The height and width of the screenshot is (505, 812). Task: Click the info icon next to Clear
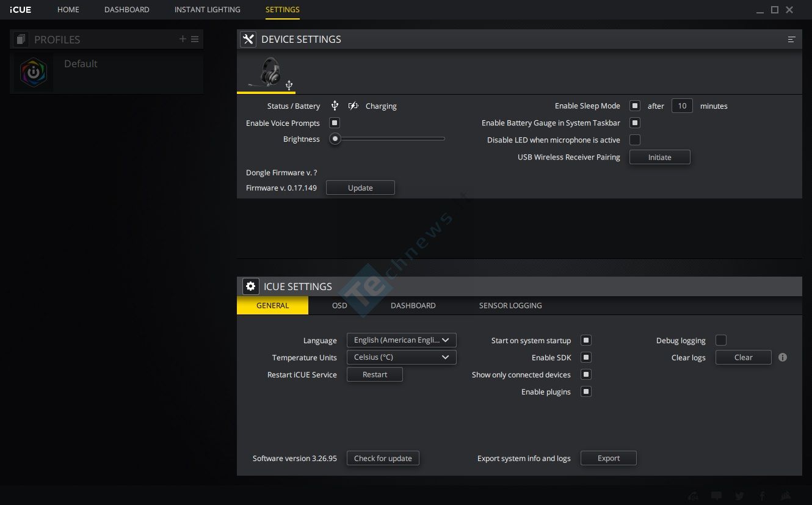(x=783, y=357)
